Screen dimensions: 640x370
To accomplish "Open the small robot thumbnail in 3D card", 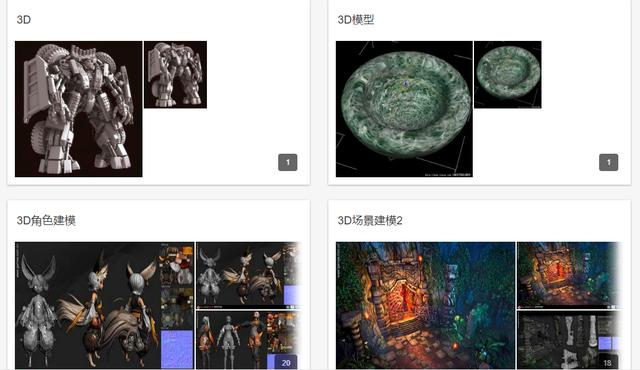I will coord(176,75).
